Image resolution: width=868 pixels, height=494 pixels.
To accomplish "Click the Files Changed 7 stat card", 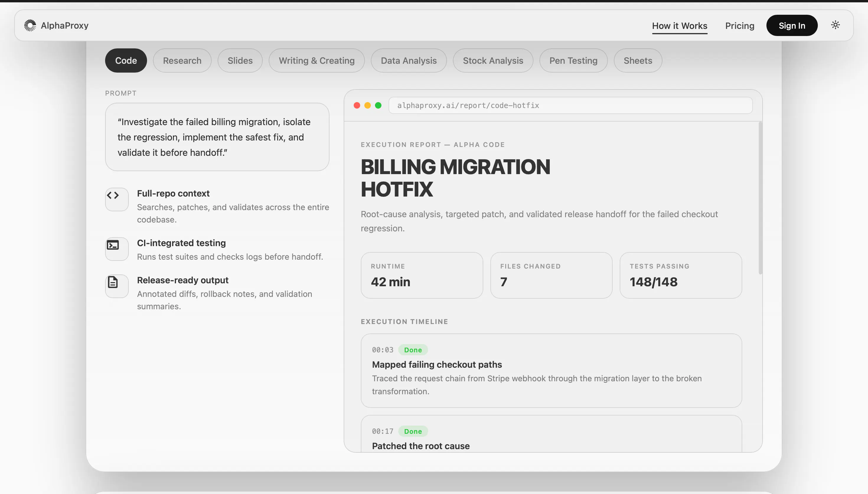I will [x=551, y=275].
